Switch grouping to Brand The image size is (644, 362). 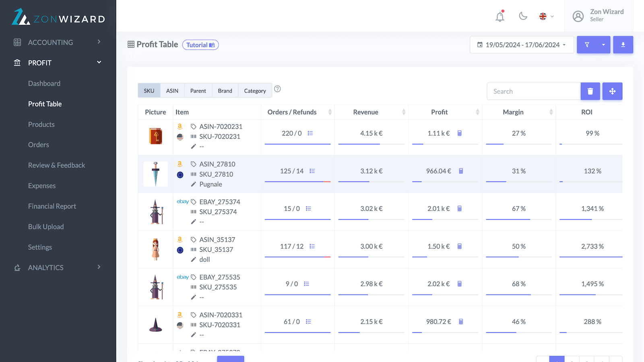pos(225,91)
